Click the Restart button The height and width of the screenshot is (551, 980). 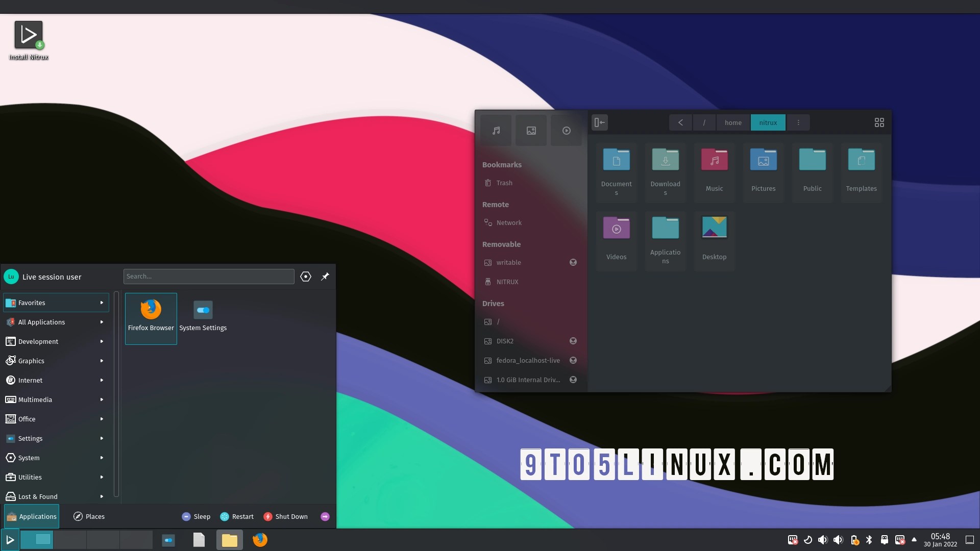click(237, 516)
